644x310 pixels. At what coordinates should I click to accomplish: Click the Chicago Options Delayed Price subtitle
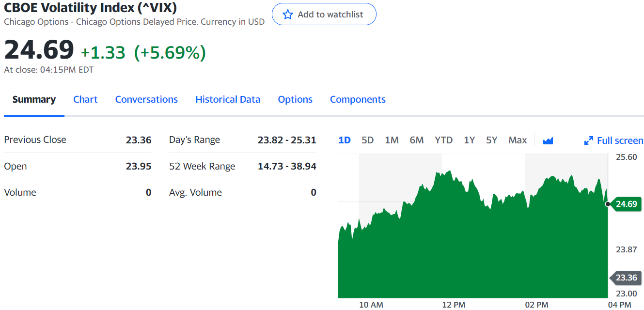coord(134,22)
